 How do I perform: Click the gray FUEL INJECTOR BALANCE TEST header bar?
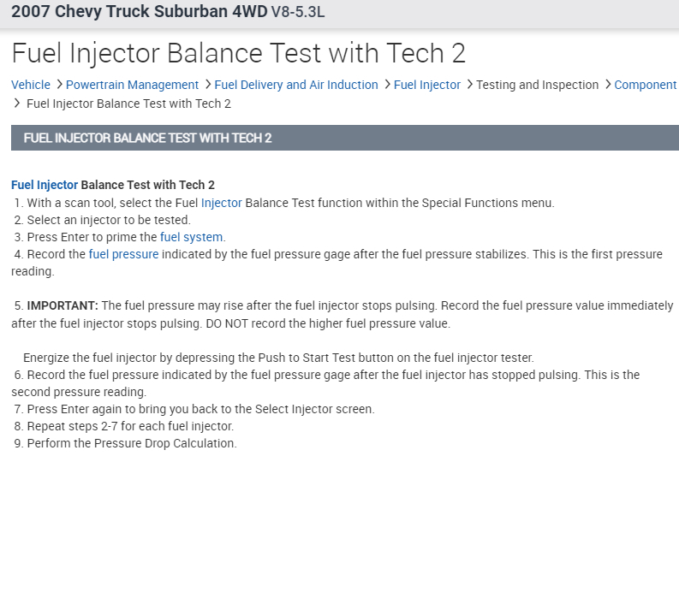click(x=344, y=138)
